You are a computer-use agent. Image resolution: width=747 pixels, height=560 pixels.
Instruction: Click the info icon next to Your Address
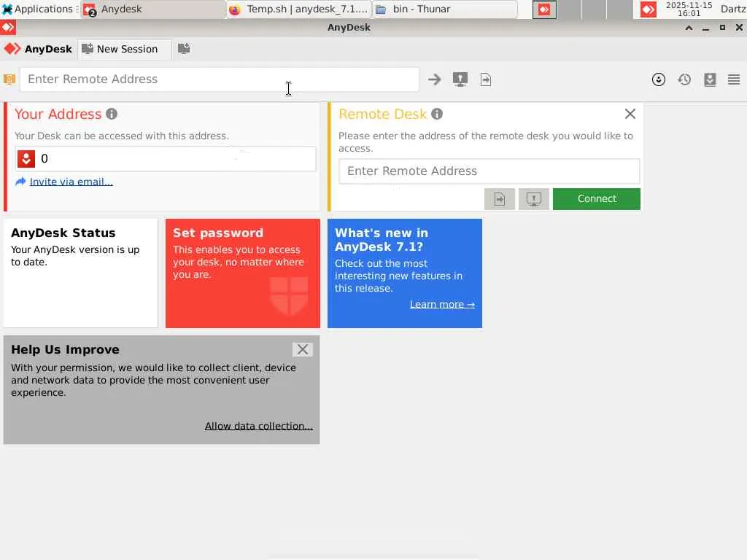tap(112, 114)
